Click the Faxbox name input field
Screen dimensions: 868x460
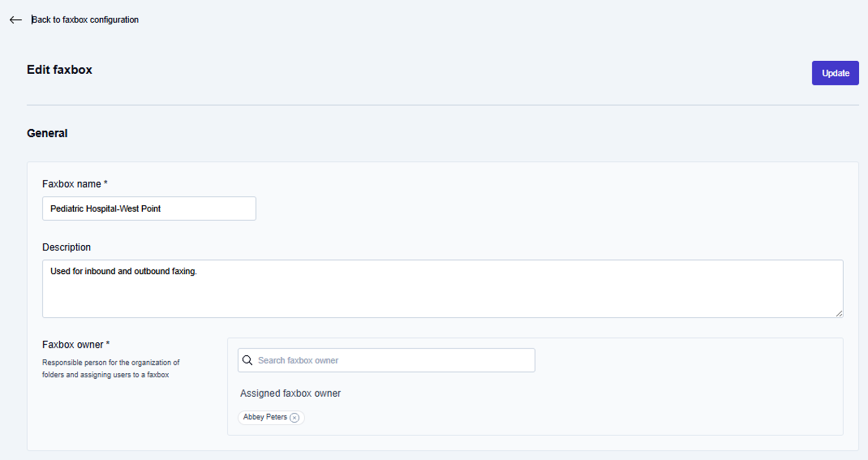[x=149, y=208]
